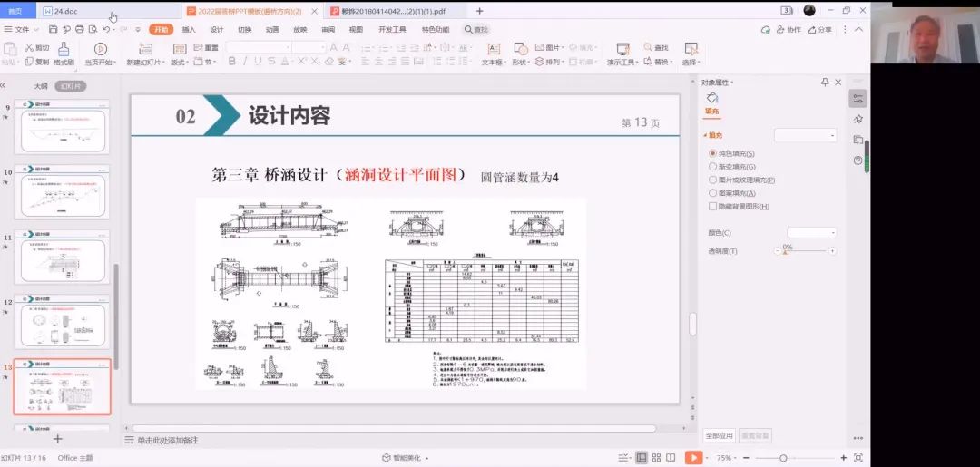Screen dimensions: 980x467
Task: Open the font name combo box
Action: coord(258,47)
